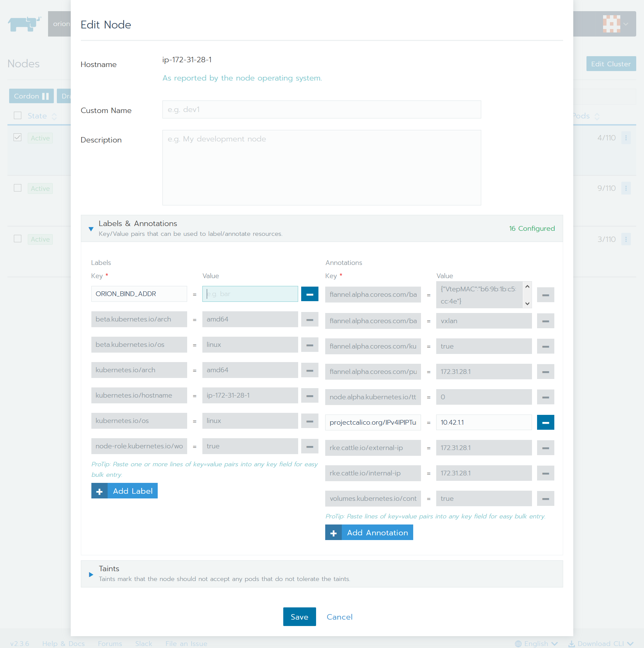Delete the volumes.kubernetes.io annotation row
The image size is (644, 648).
545,499
